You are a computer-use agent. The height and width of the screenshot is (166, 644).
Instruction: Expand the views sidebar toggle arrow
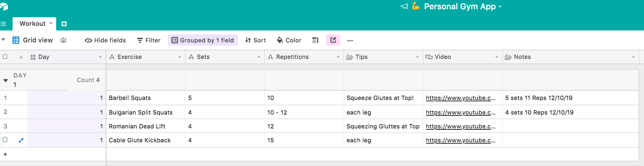pos(4,40)
